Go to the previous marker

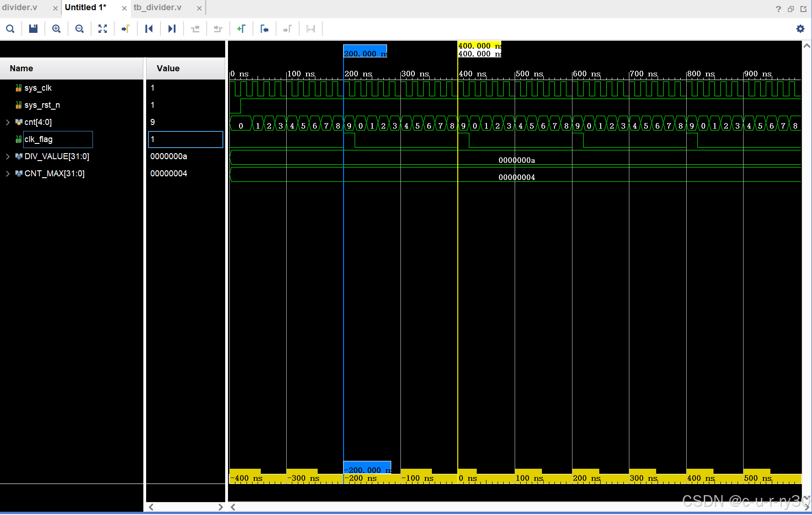264,29
